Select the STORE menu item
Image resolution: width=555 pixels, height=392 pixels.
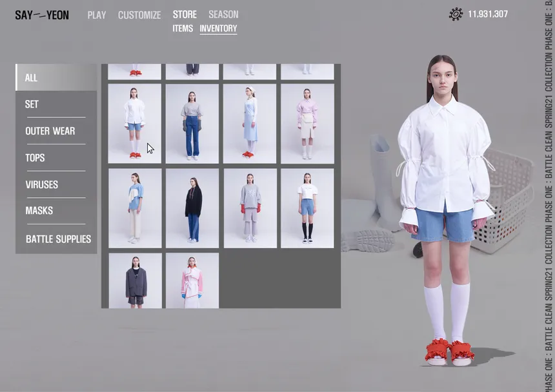(185, 14)
